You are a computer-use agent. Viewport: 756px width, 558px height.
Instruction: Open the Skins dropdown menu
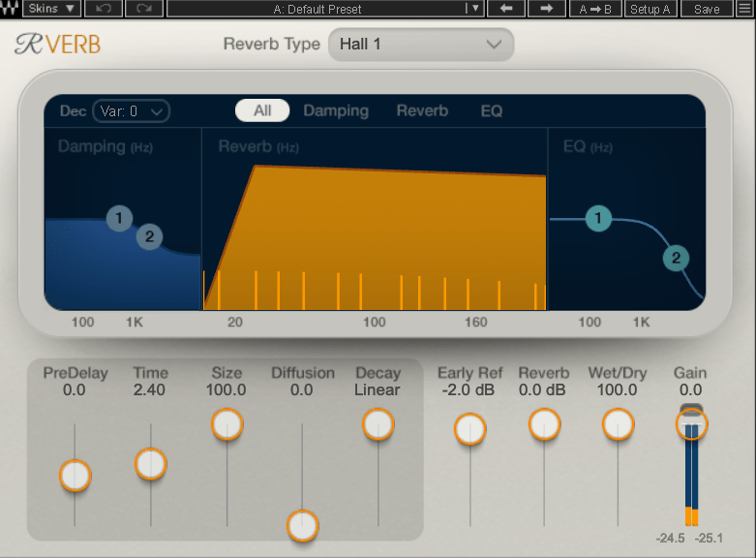click(x=52, y=9)
